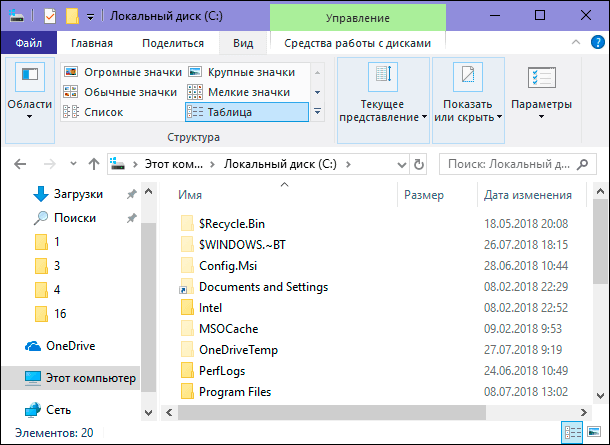Open Поиски in the navigation pane
The image size is (610, 445).
point(75,218)
